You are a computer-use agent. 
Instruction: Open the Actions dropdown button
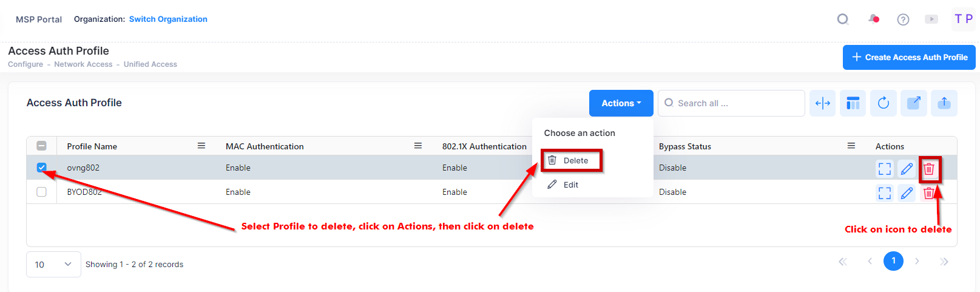(621, 103)
